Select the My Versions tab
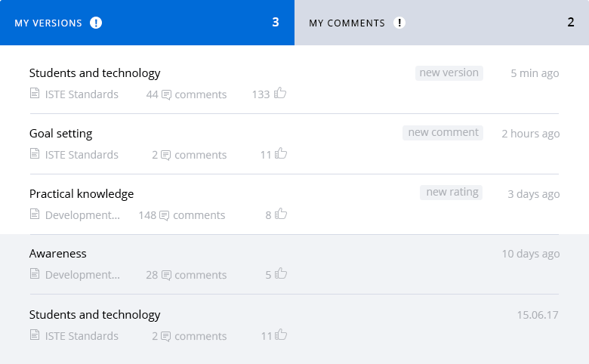The width and height of the screenshot is (589, 364). pyautogui.click(x=147, y=23)
